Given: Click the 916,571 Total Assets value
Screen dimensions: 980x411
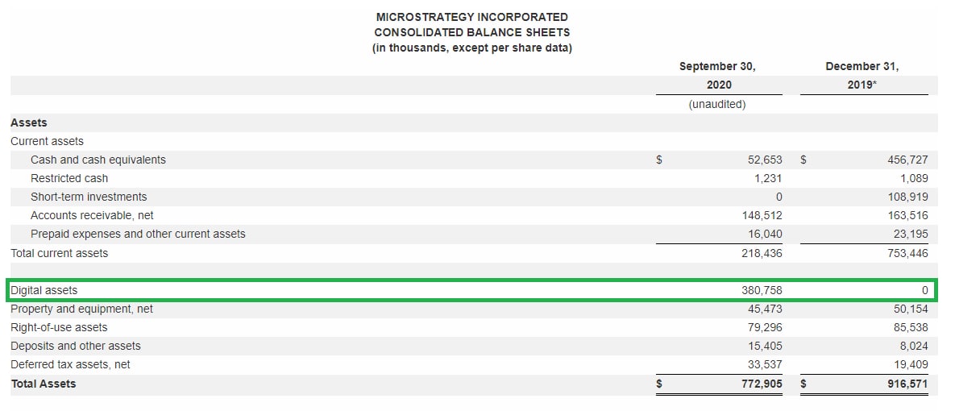Looking at the screenshot, I should 907,384.
